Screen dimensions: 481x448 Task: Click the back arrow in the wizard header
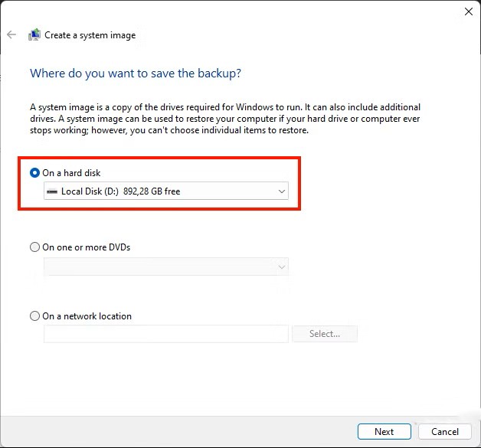pos(11,34)
